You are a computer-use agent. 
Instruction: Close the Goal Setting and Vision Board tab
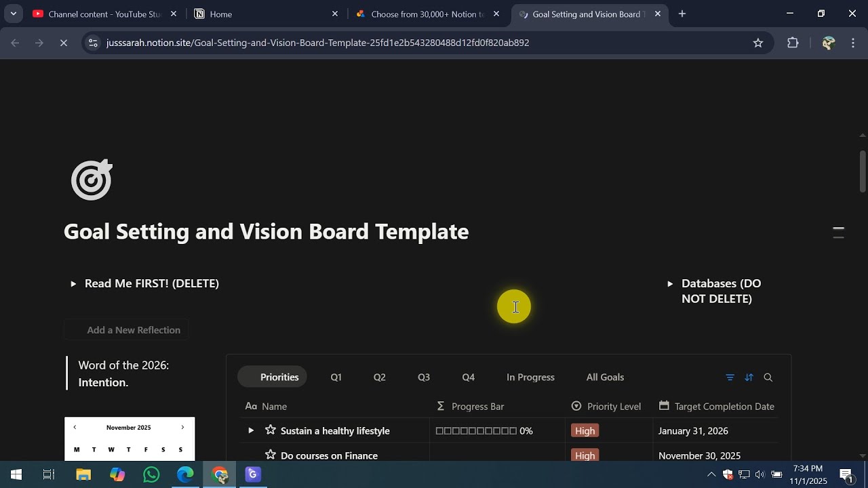click(x=657, y=14)
